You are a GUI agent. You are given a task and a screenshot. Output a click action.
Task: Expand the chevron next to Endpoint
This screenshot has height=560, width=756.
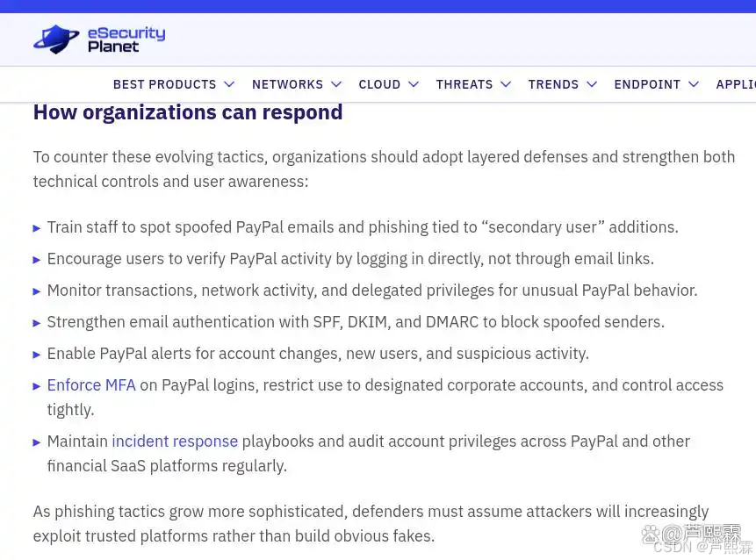tap(694, 84)
